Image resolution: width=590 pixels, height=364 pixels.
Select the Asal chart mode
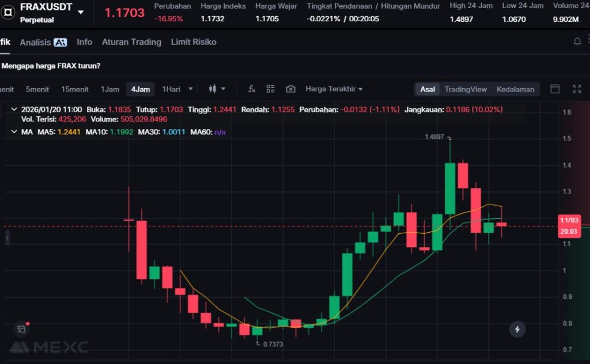click(x=428, y=89)
